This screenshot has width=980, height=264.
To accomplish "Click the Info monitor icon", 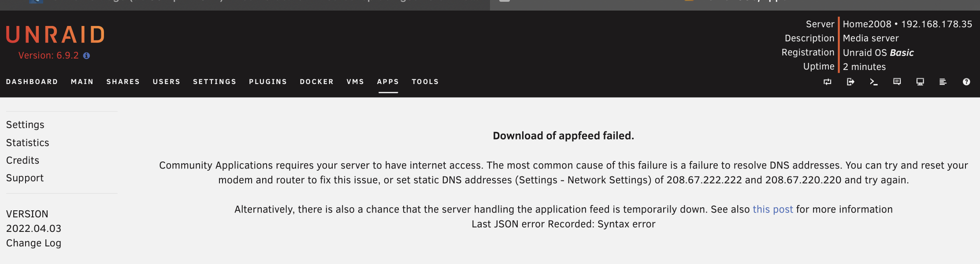I will pyautogui.click(x=920, y=82).
